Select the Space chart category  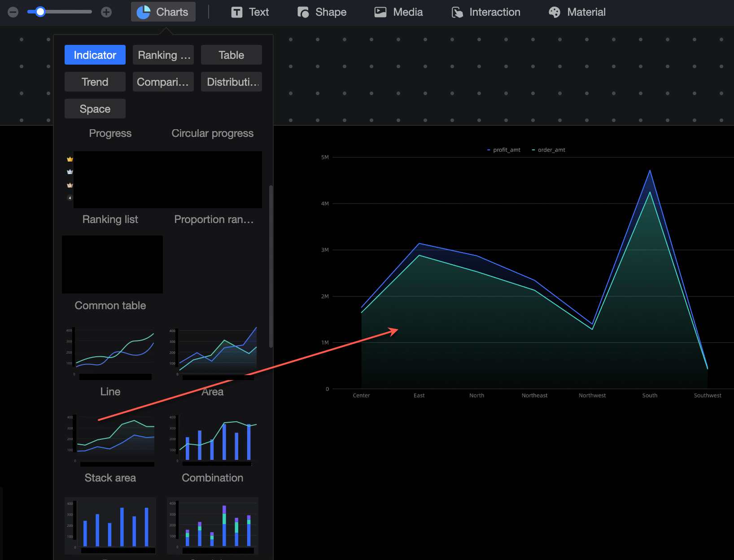pos(95,109)
